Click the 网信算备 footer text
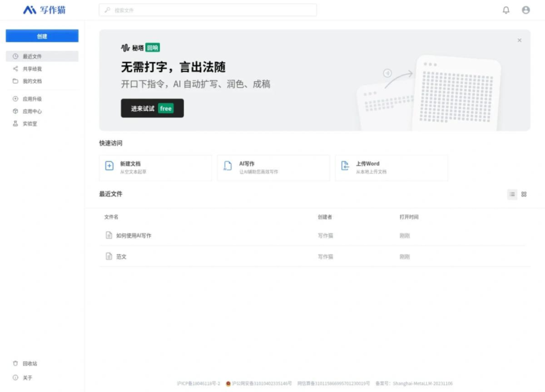Image resolution: width=545 pixels, height=392 pixels. point(333,383)
